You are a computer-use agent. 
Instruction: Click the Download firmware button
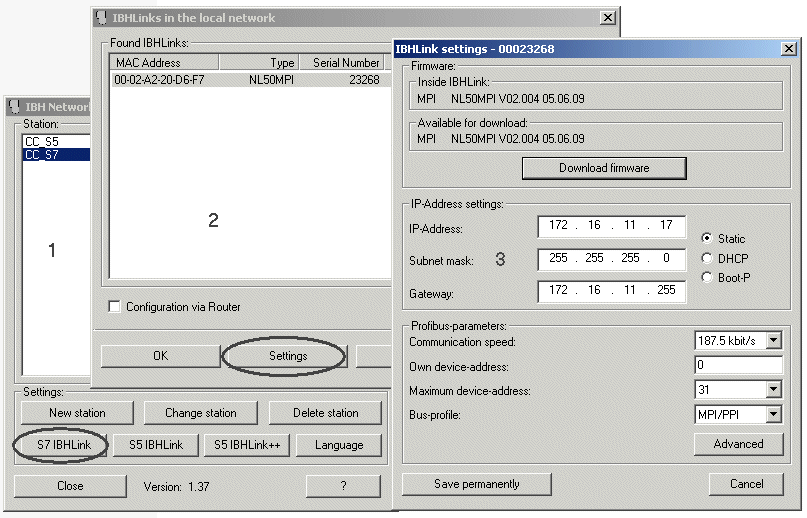point(604,168)
